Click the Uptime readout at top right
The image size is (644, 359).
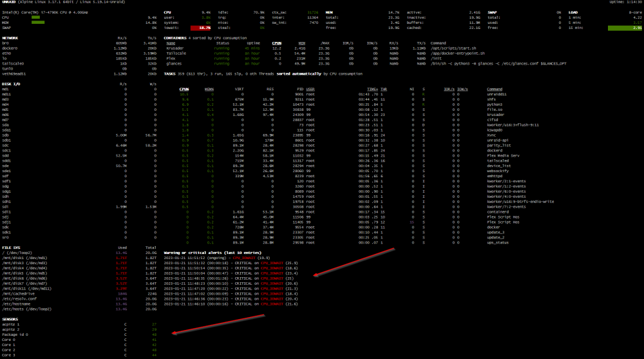pos(626,2)
